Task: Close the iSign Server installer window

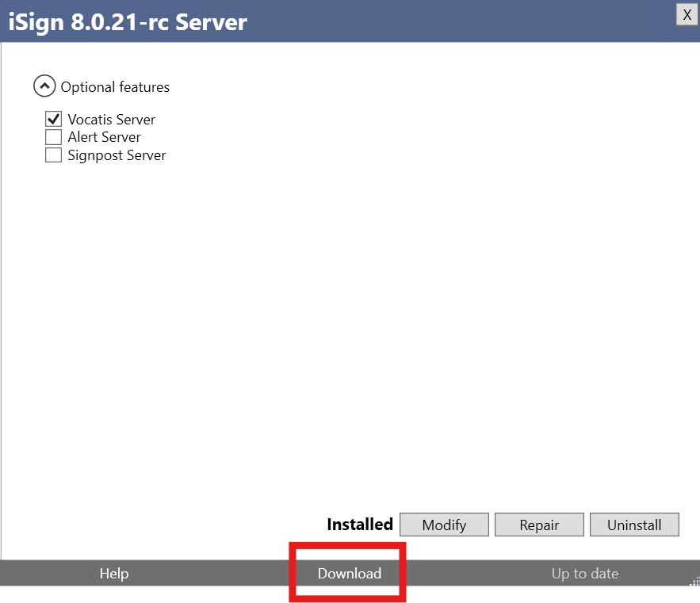Action: tap(687, 15)
